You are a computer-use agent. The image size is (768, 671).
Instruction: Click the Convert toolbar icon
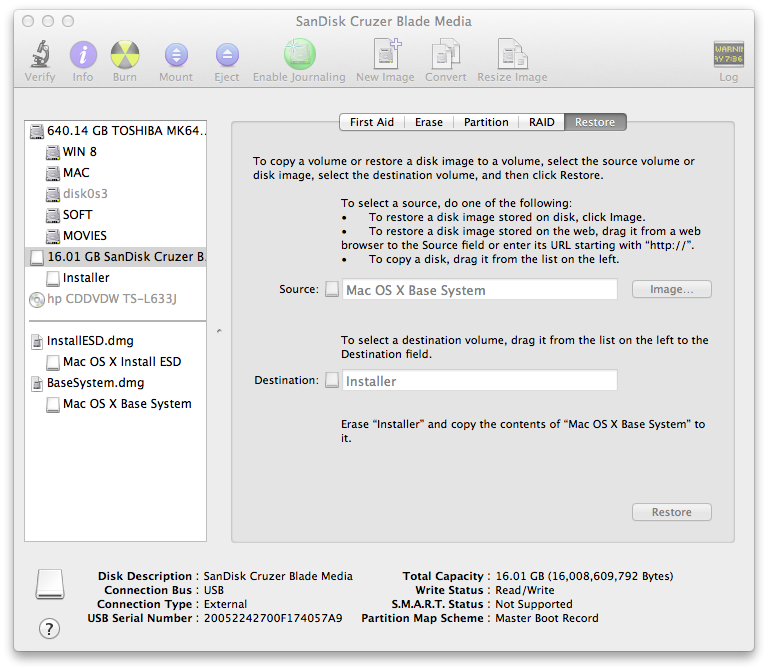point(446,54)
